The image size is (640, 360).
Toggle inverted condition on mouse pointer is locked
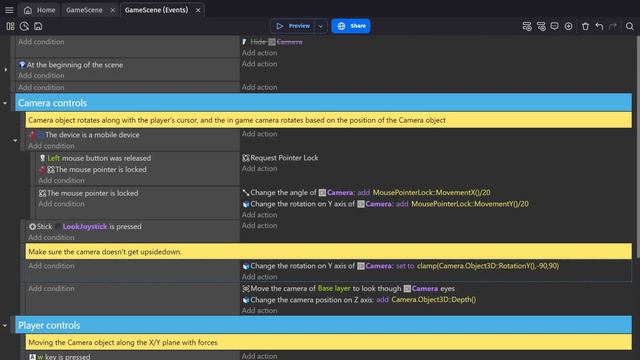tap(42, 170)
